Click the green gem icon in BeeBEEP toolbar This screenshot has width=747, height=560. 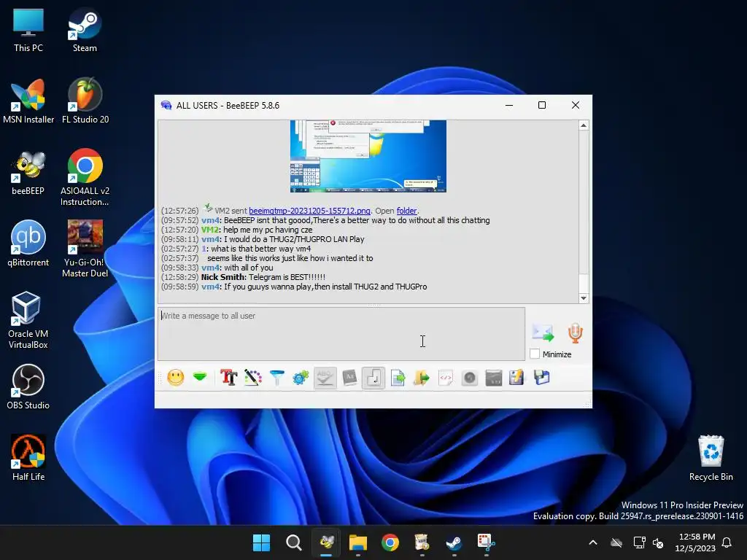(200, 377)
